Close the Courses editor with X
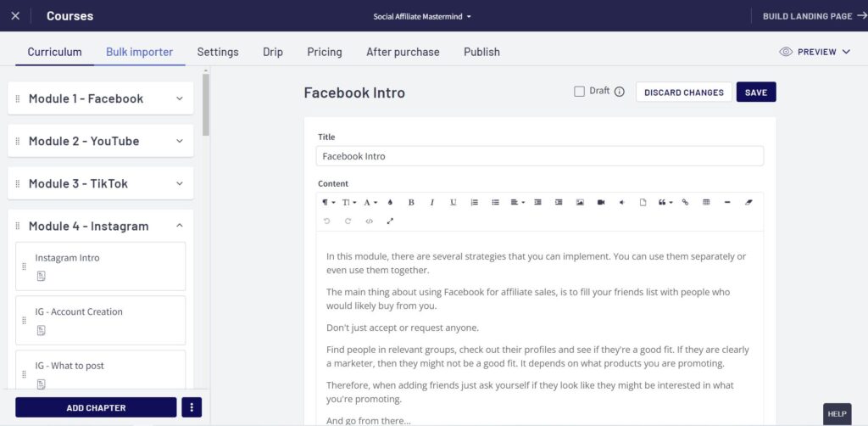This screenshot has width=868, height=426. pos(15,16)
